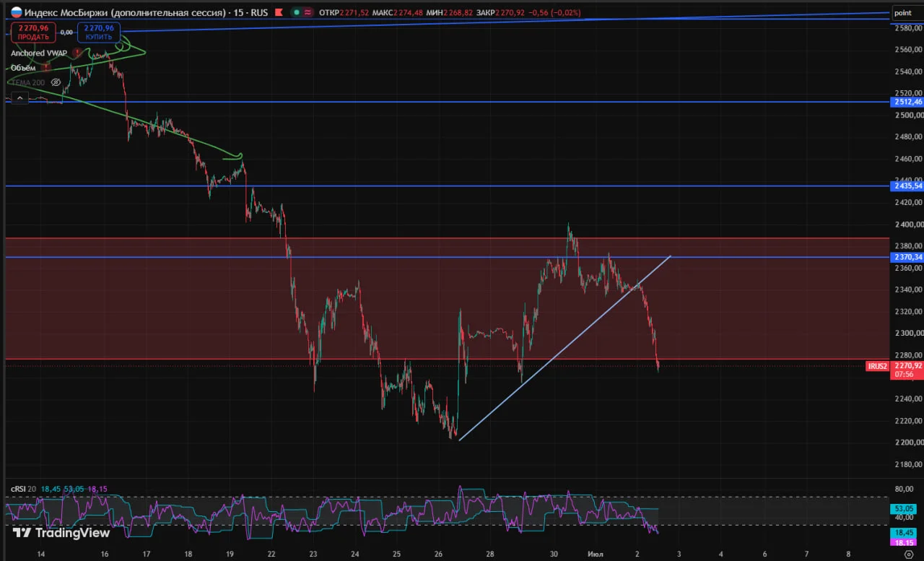Image resolution: width=924 pixels, height=561 pixels.
Task: Click Anchored VWAP error warning icon
Action: (x=77, y=53)
